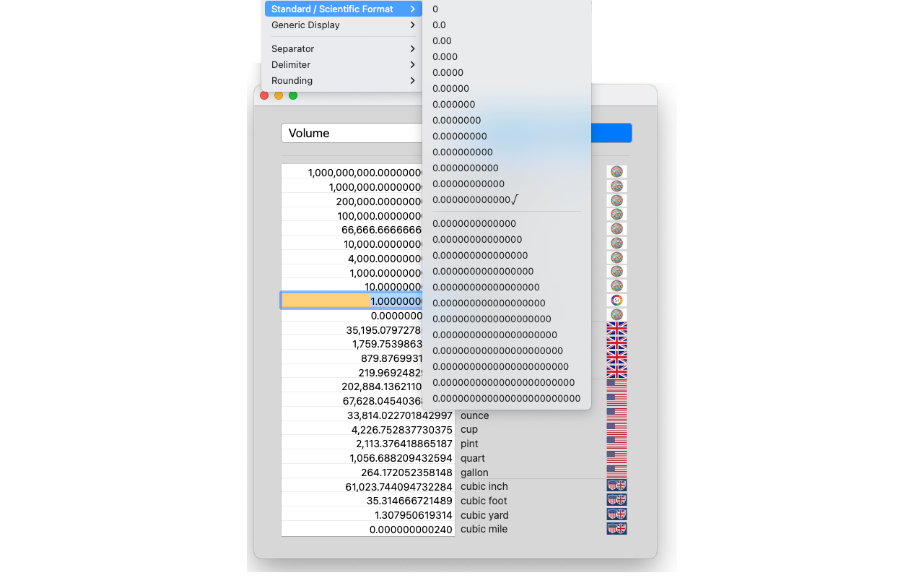Viewport: 924px width, 578px height.
Task: Click the 'cubic inch' unit label
Action: [x=484, y=486]
